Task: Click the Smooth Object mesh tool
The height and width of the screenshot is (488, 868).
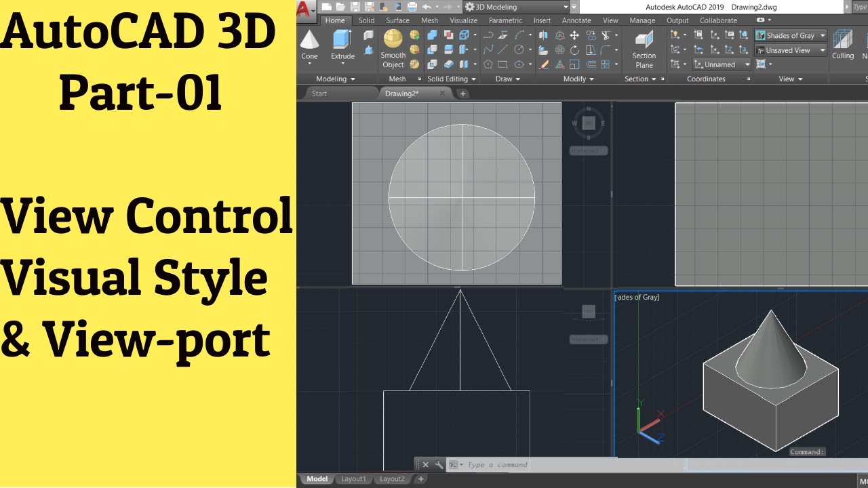Action: point(393,49)
